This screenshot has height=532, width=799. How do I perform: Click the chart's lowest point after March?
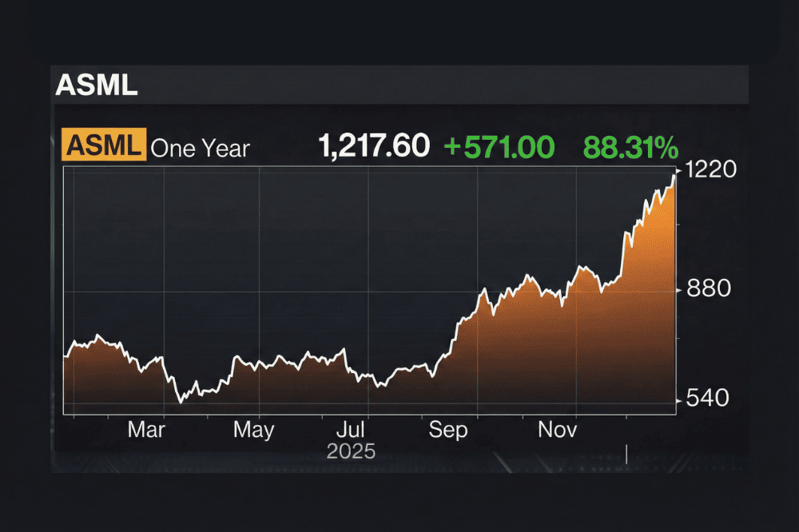181,401
